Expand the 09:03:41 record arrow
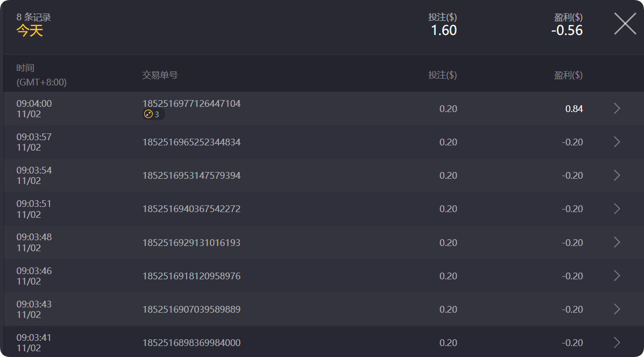The width and height of the screenshot is (644, 357). pos(617,342)
